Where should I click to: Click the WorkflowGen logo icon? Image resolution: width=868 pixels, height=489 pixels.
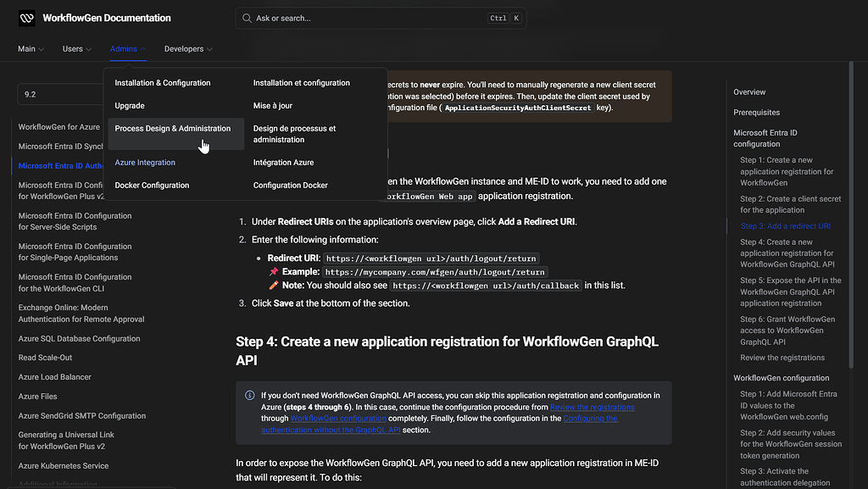click(x=25, y=18)
